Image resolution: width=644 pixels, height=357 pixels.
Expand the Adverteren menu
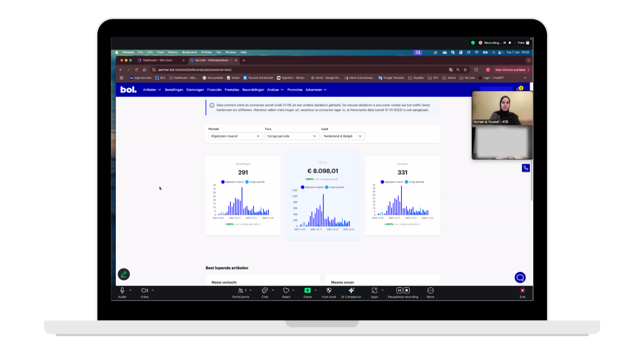click(x=316, y=90)
